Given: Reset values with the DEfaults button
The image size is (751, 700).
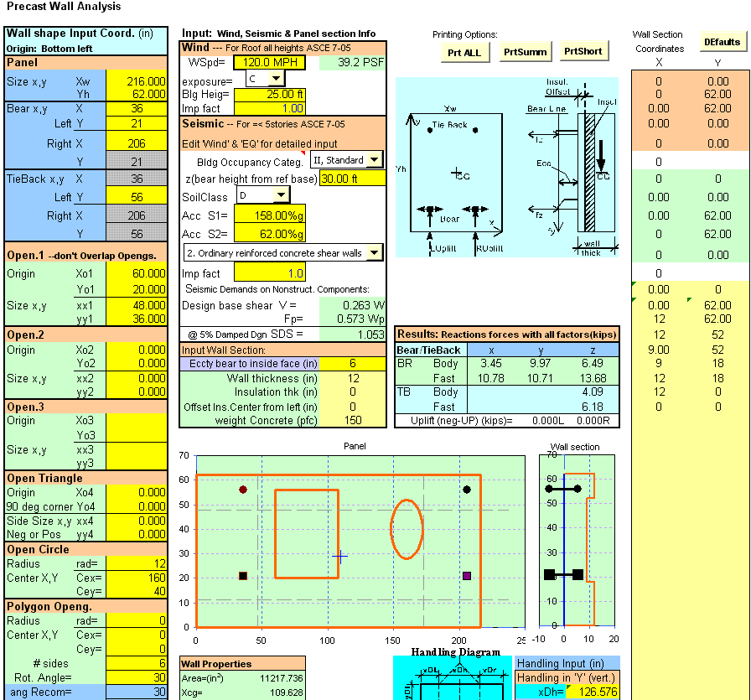Looking at the screenshot, I should pos(722,42).
